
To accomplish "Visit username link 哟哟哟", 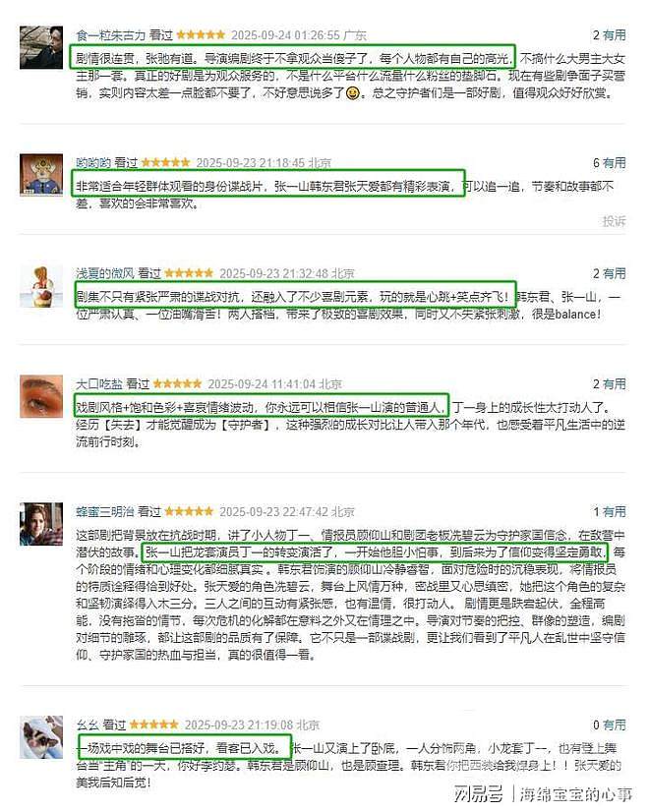I will tap(93, 163).
